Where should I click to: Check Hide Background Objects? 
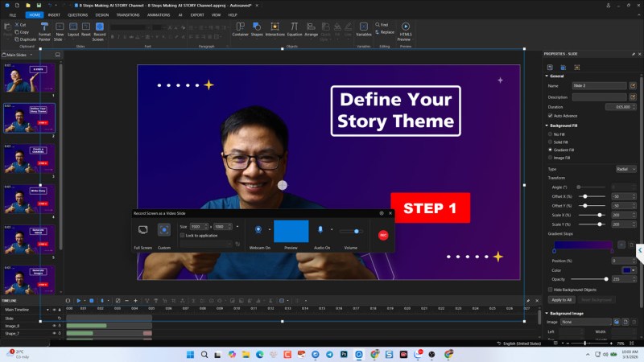550,289
